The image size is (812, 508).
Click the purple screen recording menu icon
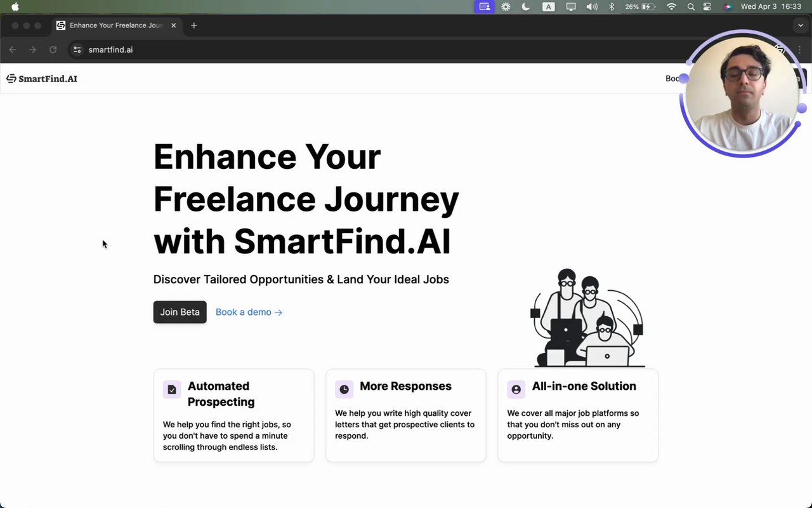[x=485, y=7]
